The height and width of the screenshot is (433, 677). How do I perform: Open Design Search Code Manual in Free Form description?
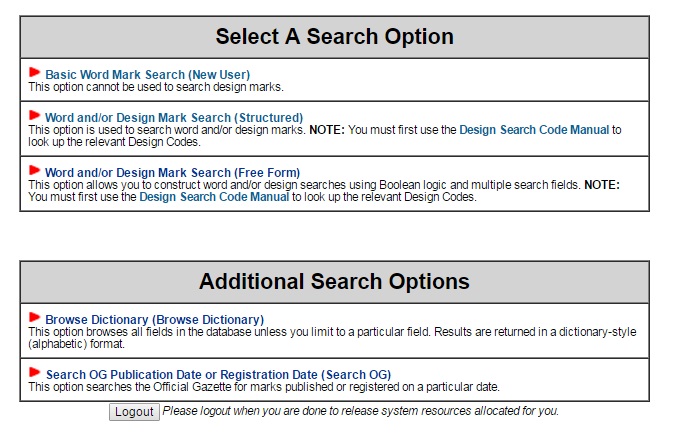(214, 197)
